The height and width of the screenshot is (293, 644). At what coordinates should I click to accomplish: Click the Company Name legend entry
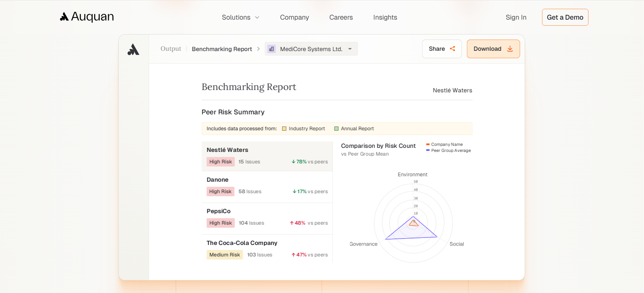[444, 144]
